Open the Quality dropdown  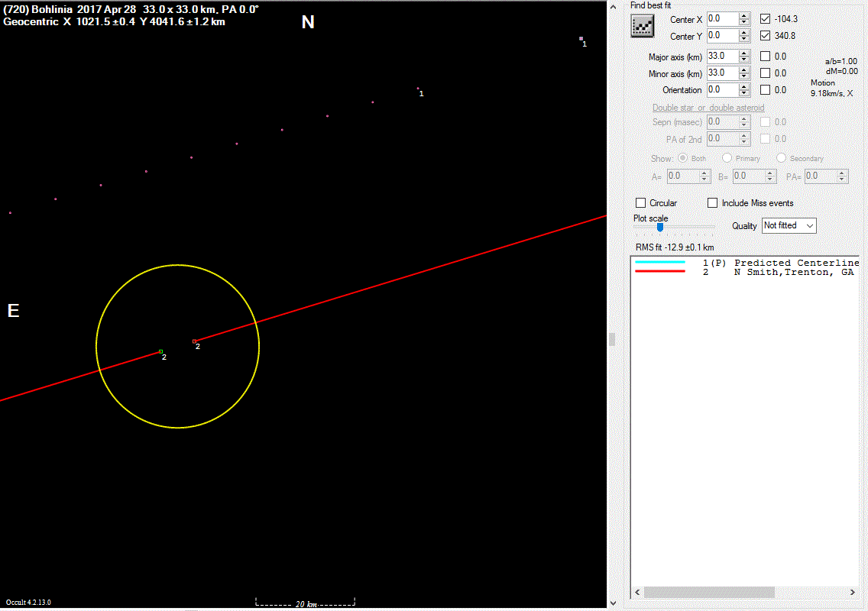(789, 225)
